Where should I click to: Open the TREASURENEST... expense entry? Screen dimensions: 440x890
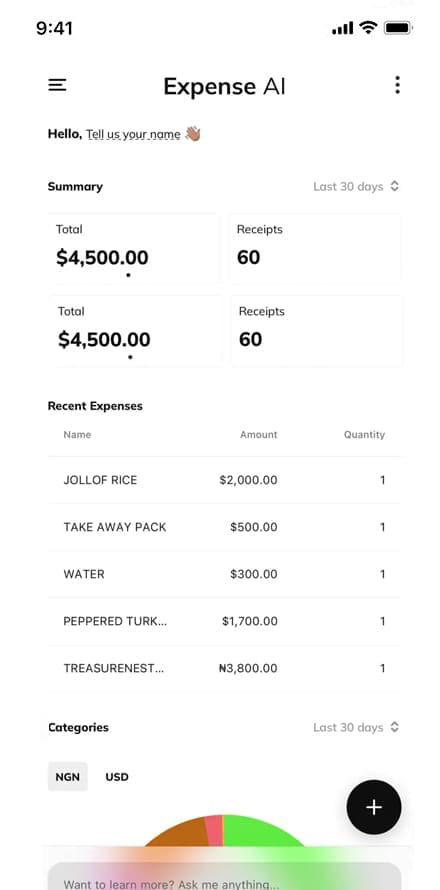[x=224, y=669]
